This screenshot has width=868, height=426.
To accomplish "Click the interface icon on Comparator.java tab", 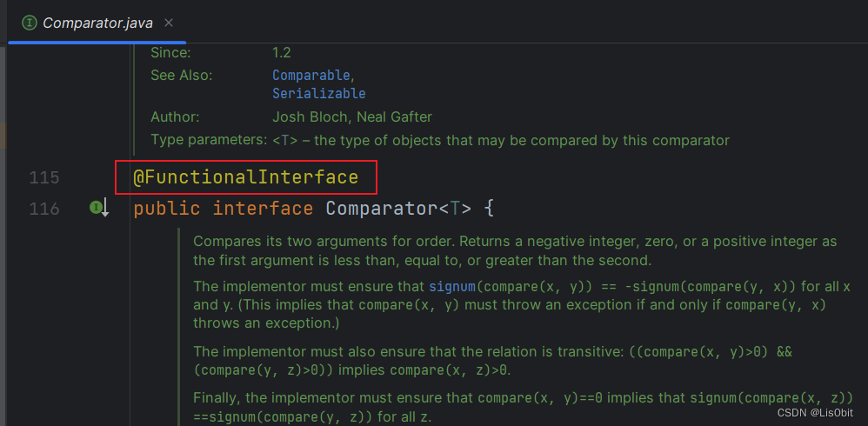I will click(x=28, y=23).
